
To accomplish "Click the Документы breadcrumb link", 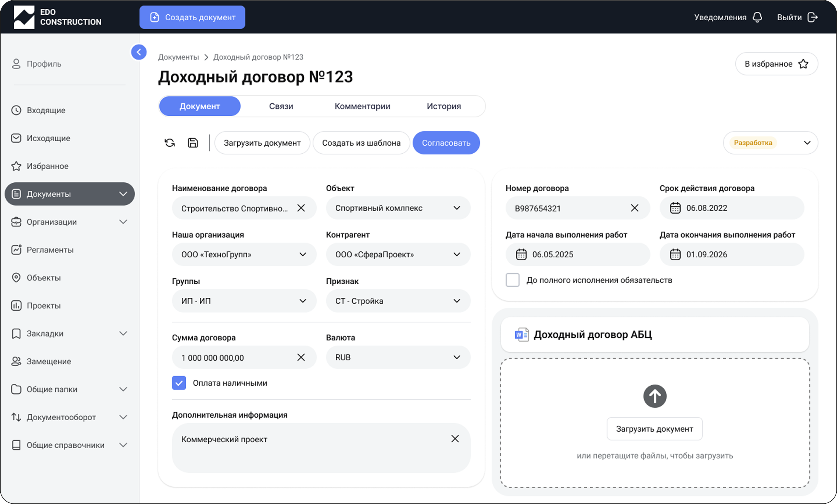I will pos(178,57).
